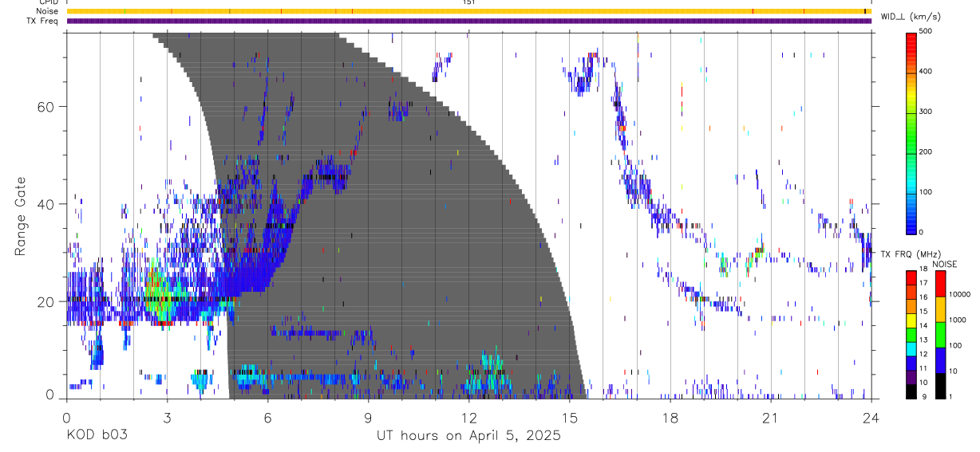Viewport: 980px width, 452px height.
Task: Click the TX FRQ frequency color bar
Action: coord(911,335)
